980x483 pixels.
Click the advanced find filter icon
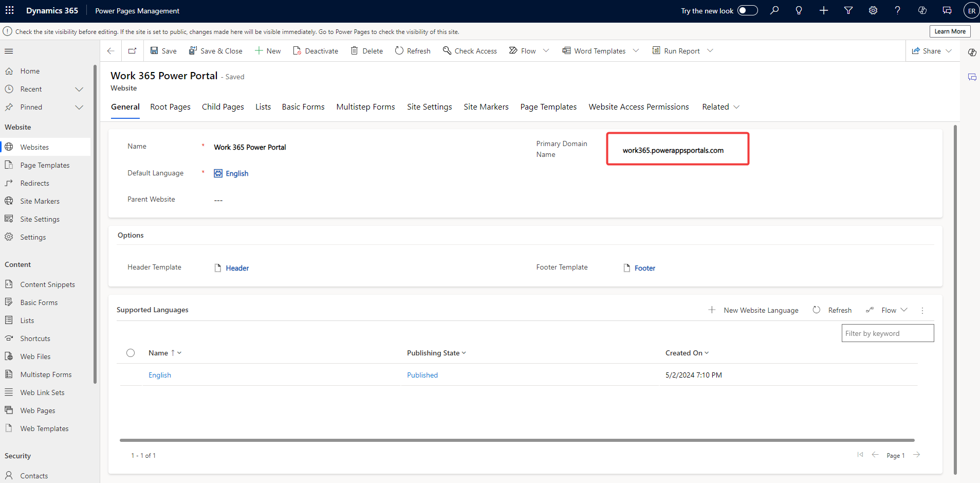pyautogui.click(x=848, y=10)
